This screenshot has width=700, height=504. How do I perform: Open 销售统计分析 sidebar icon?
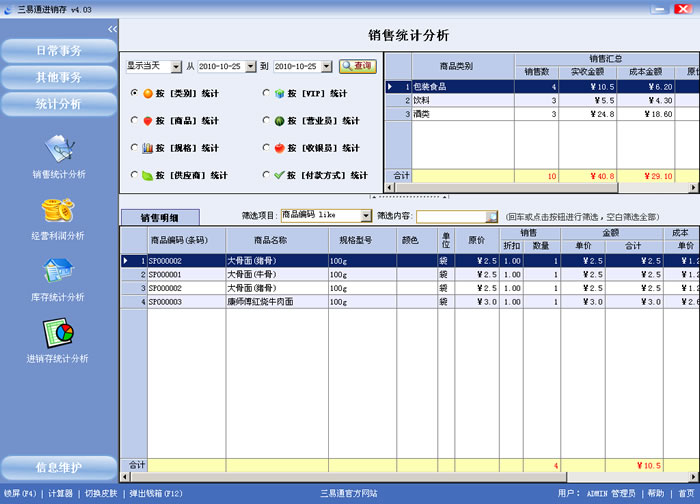[x=59, y=149]
